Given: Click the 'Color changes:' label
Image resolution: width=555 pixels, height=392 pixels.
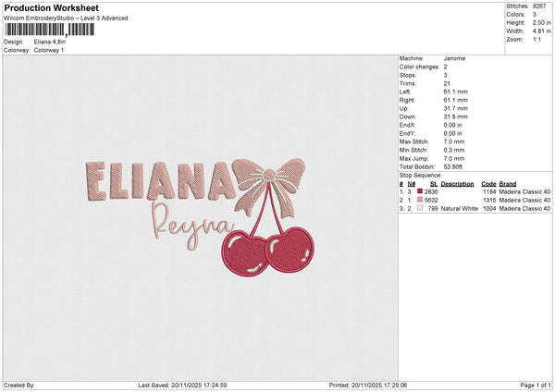Looking at the screenshot, I should pos(419,67).
